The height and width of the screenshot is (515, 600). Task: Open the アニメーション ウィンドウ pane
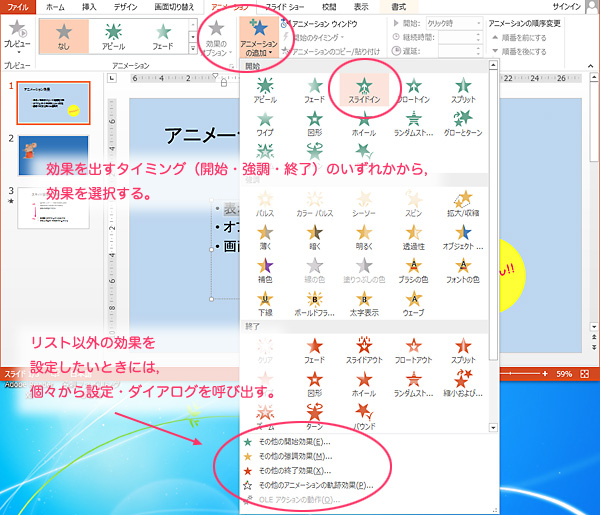320,23
